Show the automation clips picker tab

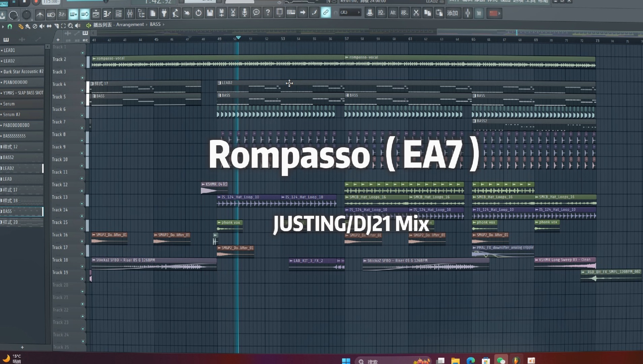(x=38, y=40)
